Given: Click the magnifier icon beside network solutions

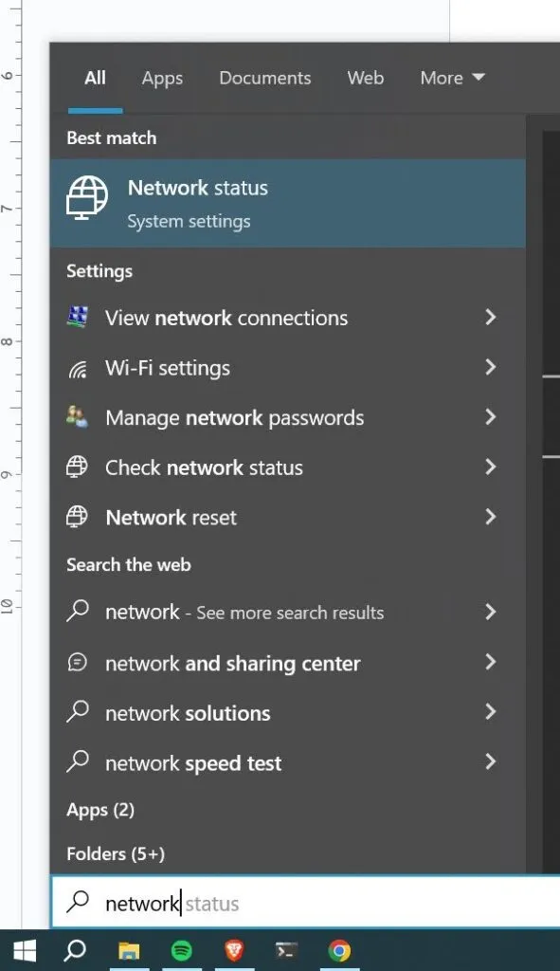Looking at the screenshot, I should click(78, 712).
